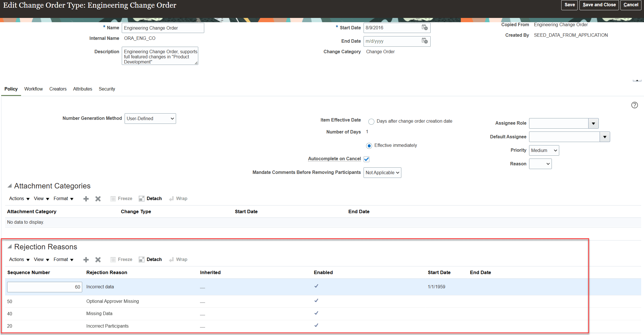Open the End Date calendar picker
Screen dimensions: 644x335
coord(424,41)
